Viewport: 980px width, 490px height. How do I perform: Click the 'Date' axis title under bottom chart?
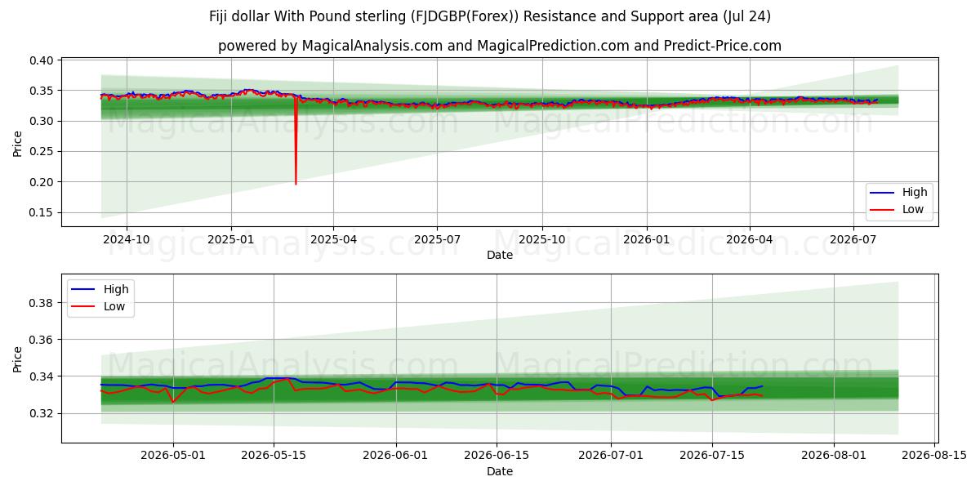click(x=500, y=471)
